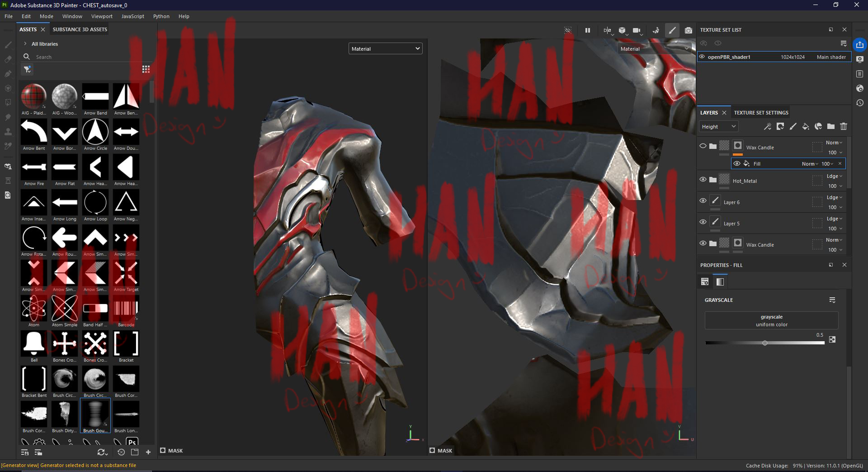Select the Painting mode brush icon

672,30
